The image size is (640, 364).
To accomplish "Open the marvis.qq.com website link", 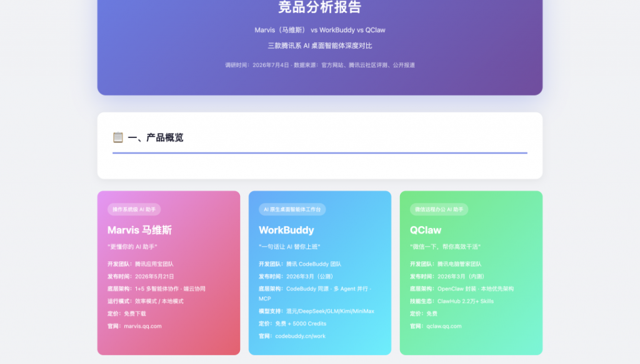I will pos(143,326).
